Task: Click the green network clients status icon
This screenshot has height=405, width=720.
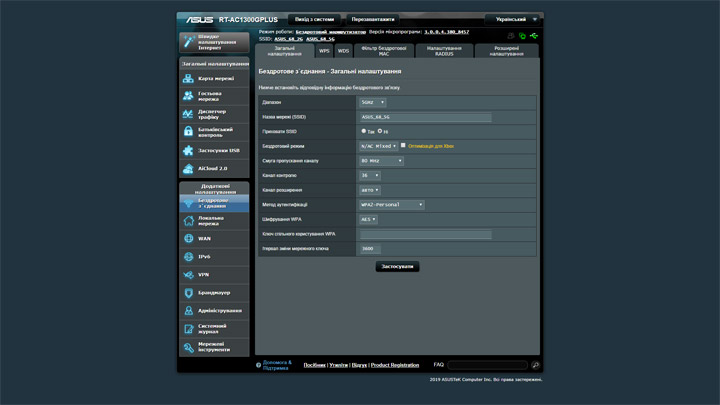Action: [x=522, y=36]
